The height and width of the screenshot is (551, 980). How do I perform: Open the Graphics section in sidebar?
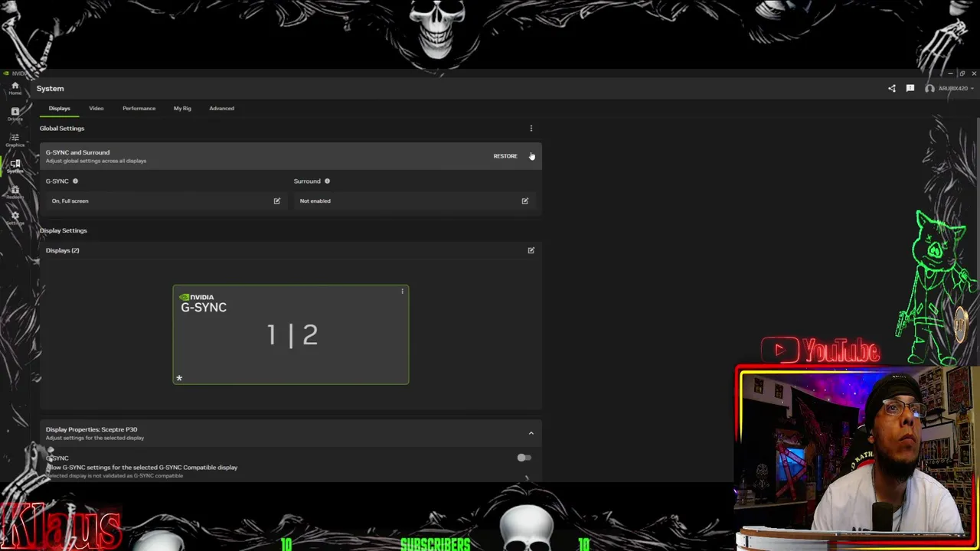[15, 140]
